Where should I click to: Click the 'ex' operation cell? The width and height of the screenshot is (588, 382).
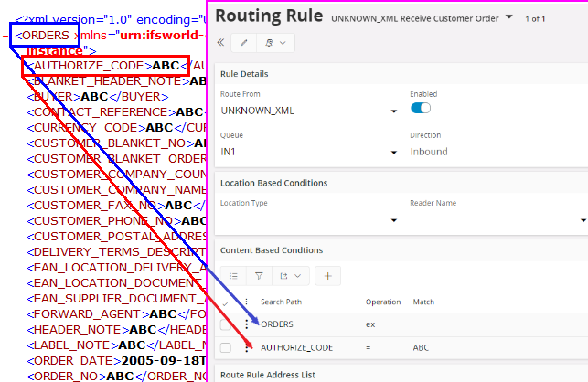[x=370, y=324]
